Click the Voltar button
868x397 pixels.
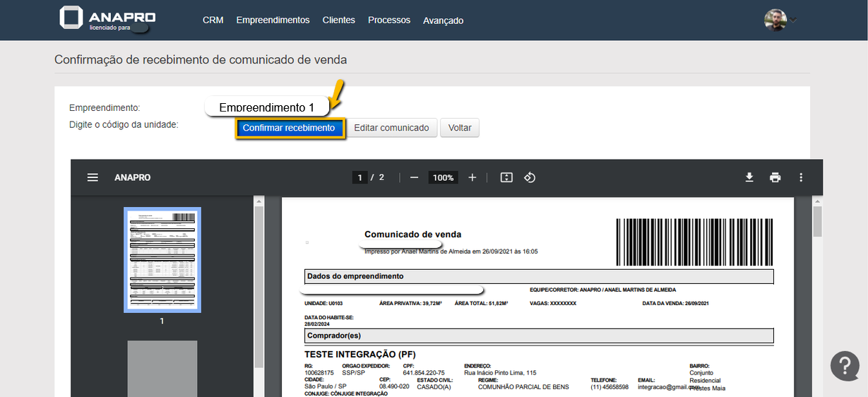pos(460,128)
